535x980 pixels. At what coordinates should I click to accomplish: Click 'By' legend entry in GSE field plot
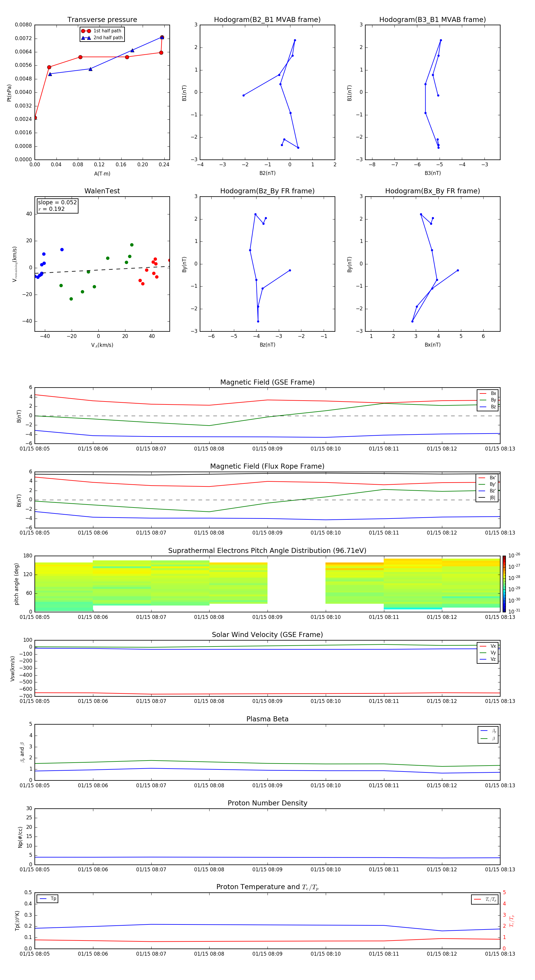[488, 400]
